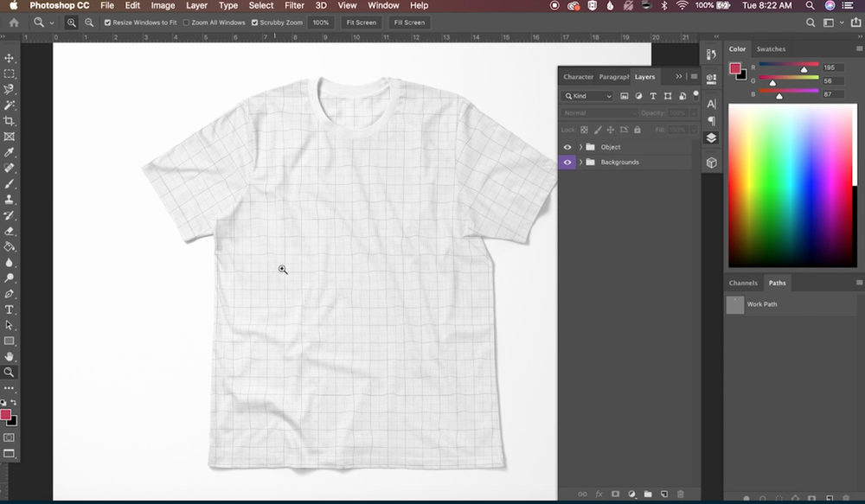Click the Fill Screen button
Viewport: 865px width, 504px height.
pos(409,22)
